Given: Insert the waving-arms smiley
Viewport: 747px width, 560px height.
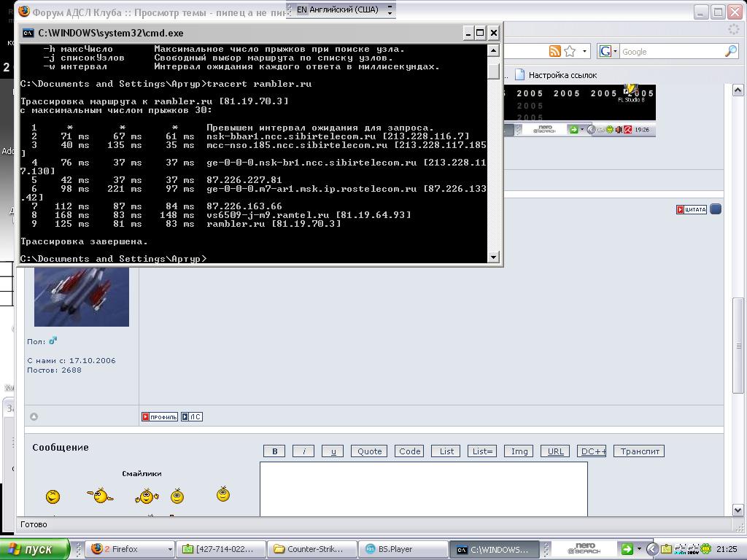Looking at the screenshot, I should click(147, 496).
